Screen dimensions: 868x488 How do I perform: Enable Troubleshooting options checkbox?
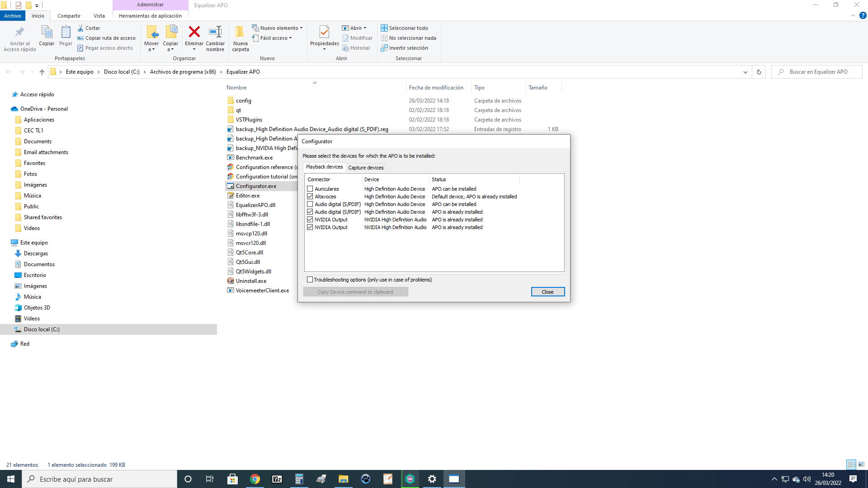[x=310, y=280]
